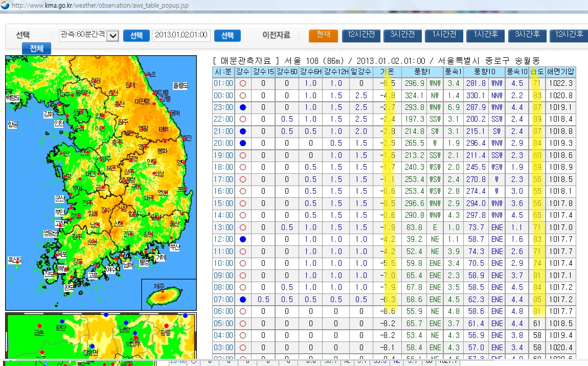Open the 12:00 time row link
588x366 pixels.
223,239
